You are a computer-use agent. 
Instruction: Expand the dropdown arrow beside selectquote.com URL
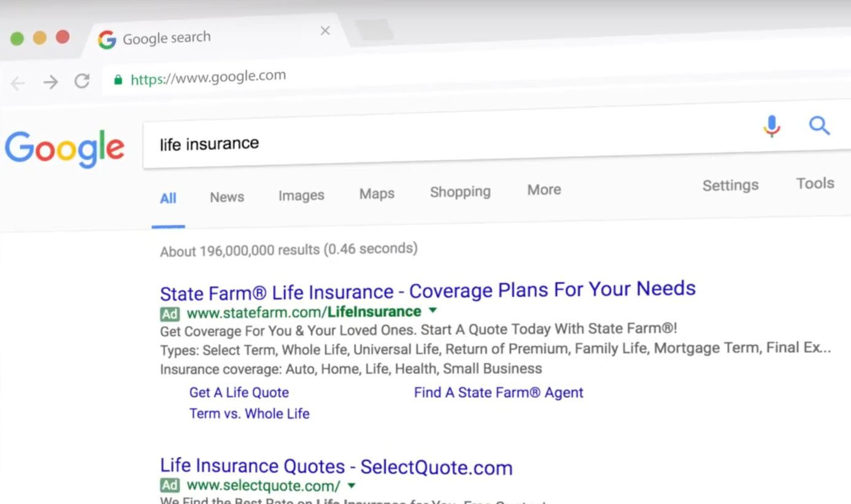351,486
